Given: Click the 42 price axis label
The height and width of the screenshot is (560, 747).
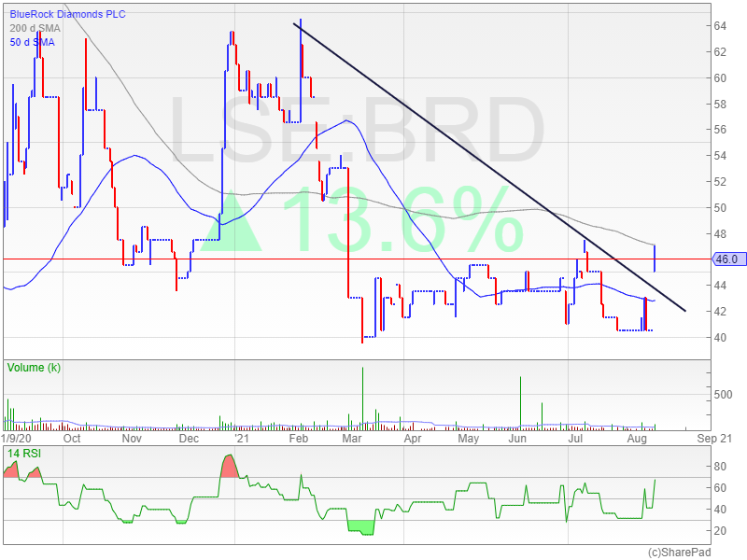Looking at the screenshot, I should (x=720, y=312).
